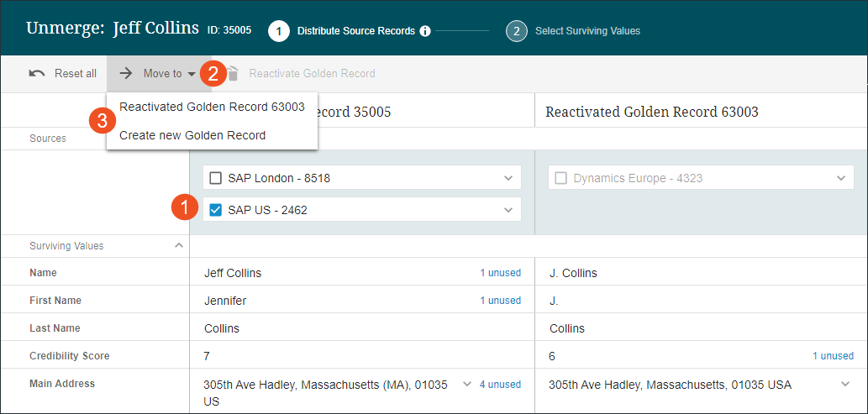Click step 1 circle in wizard header

[x=279, y=31]
